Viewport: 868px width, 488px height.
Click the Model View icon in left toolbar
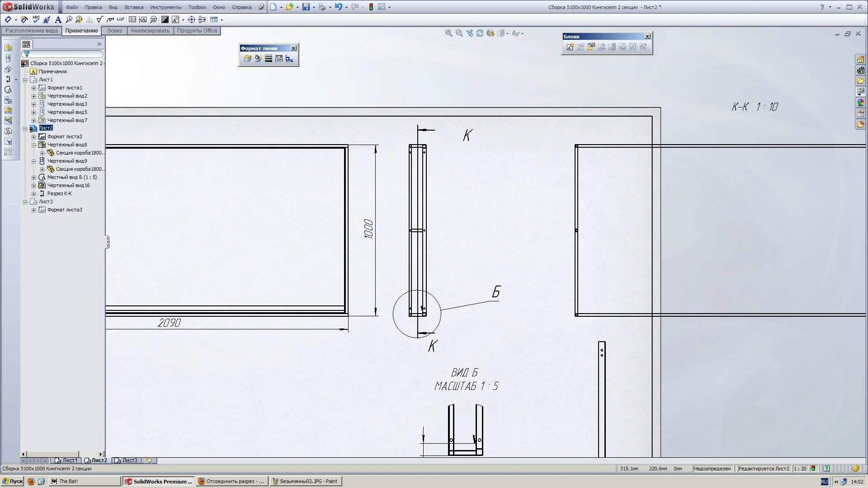point(8,47)
